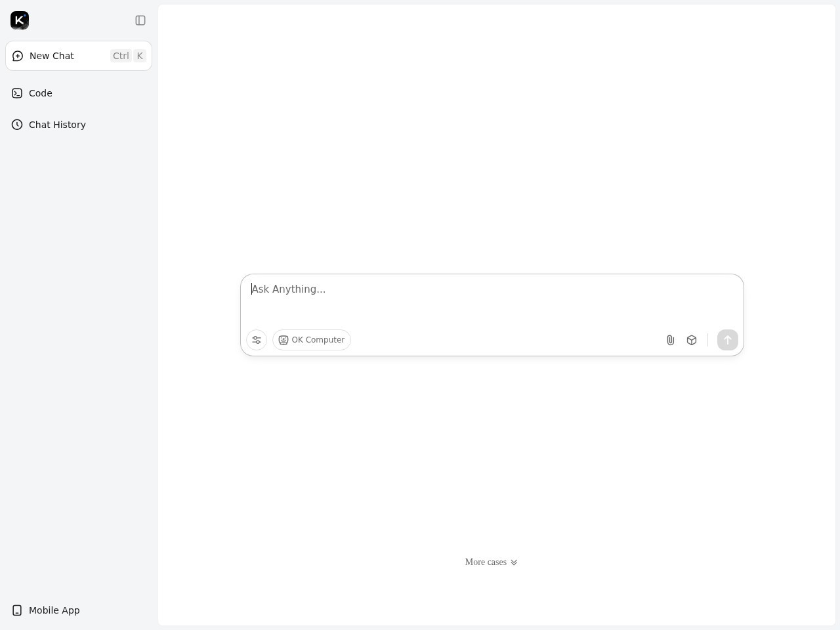Open the Chat History label
This screenshot has width=840, height=630.
57,125
